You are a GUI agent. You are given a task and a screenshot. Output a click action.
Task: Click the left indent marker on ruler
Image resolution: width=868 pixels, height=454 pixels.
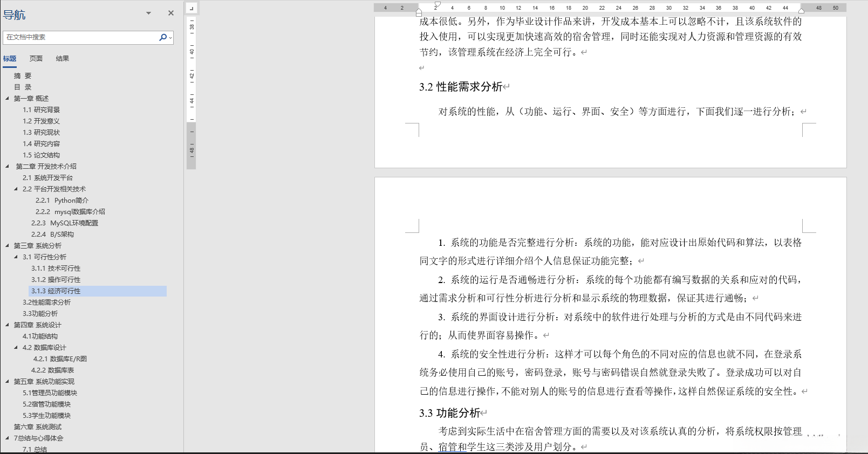tap(419, 12)
